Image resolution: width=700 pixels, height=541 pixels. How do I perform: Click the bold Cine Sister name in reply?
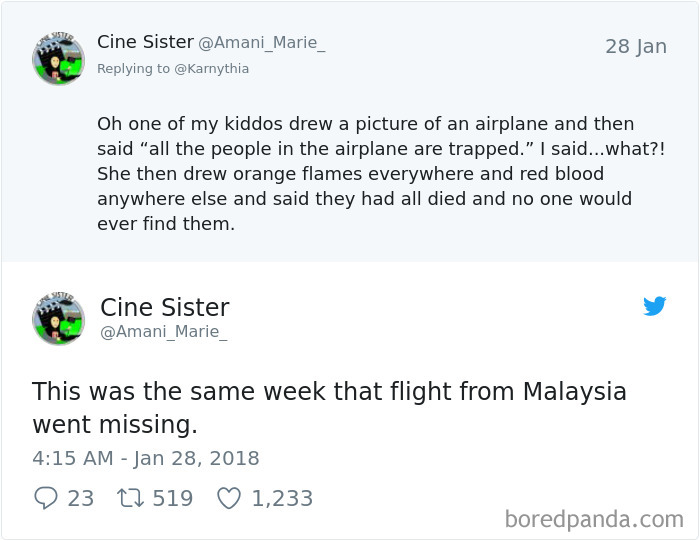coord(145,42)
